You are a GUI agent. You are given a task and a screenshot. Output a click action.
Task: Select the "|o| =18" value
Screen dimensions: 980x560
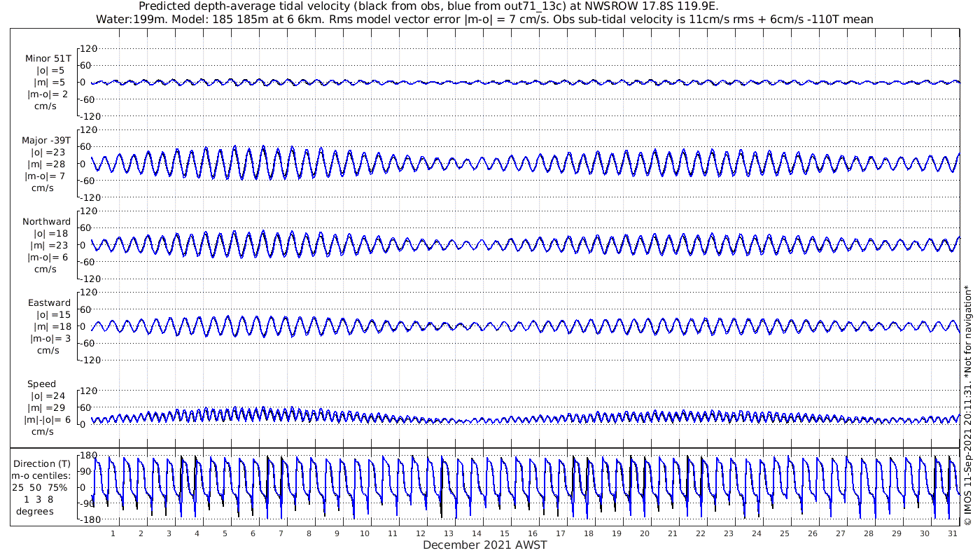50,234
